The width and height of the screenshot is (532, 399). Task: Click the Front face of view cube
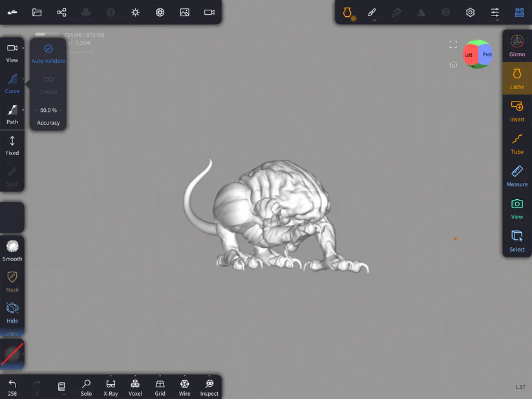tap(486, 54)
